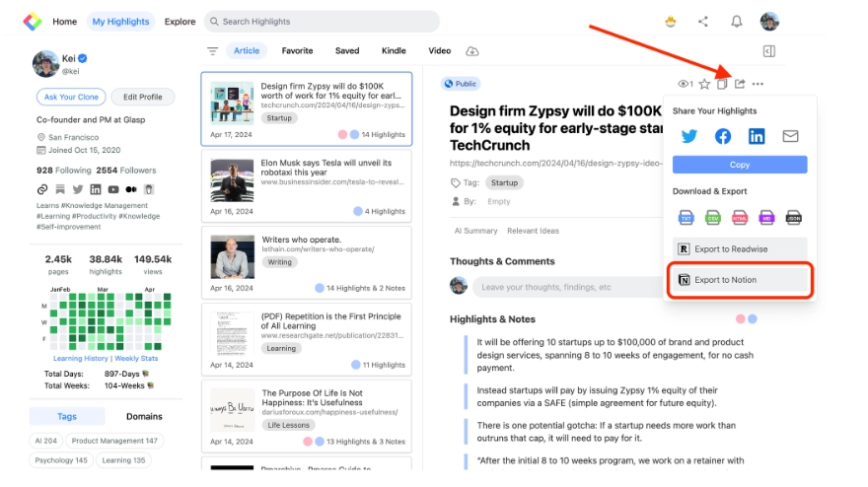Click the Leave your thoughts input field

[567, 287]
